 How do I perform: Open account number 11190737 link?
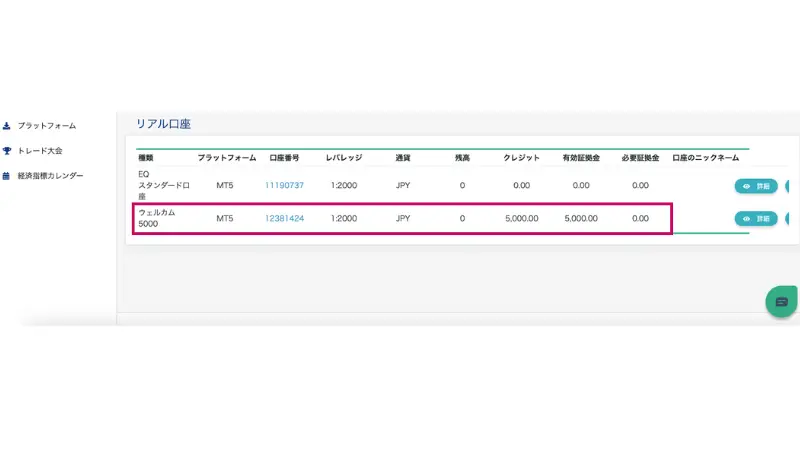pyautogui.click(x=284, y=185)
